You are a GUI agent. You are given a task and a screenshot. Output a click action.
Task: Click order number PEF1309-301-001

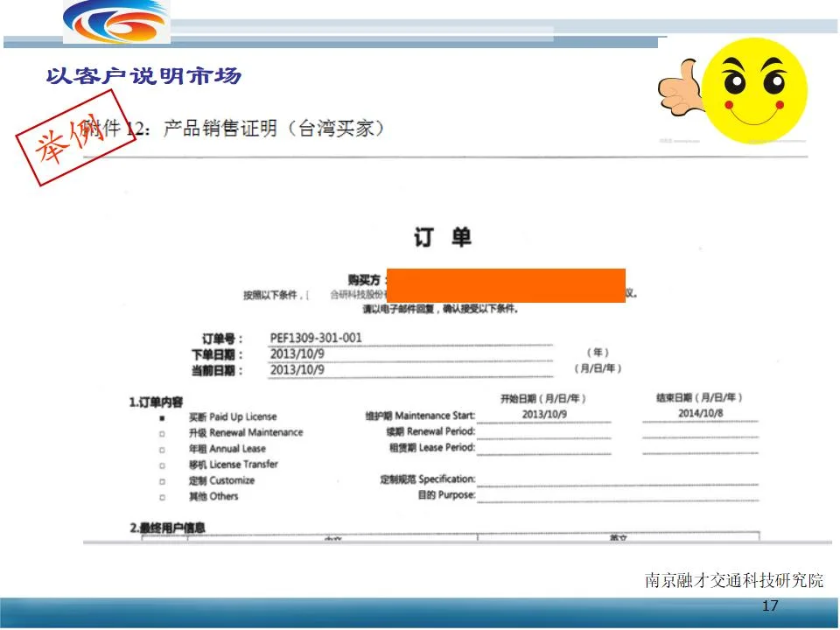316,338
